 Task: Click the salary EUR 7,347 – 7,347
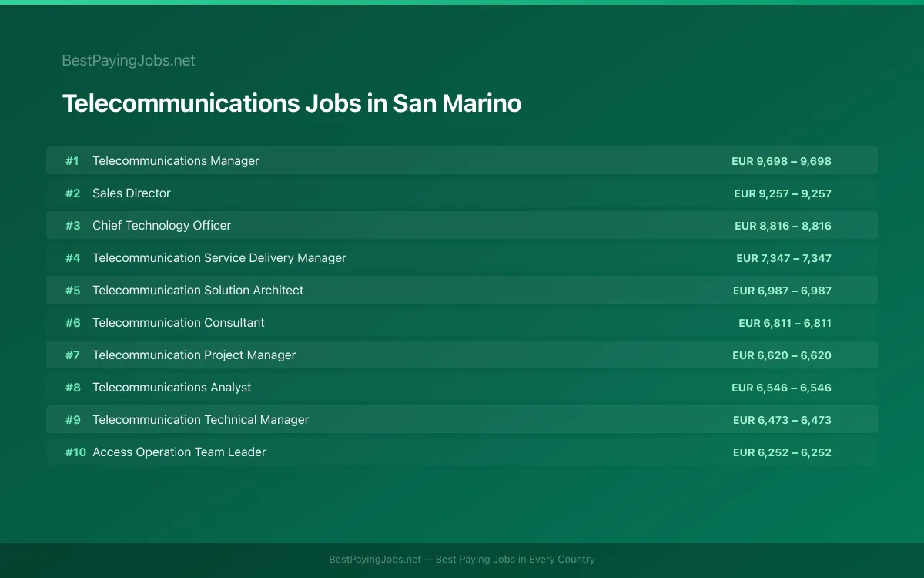click(x=784, y=258)
